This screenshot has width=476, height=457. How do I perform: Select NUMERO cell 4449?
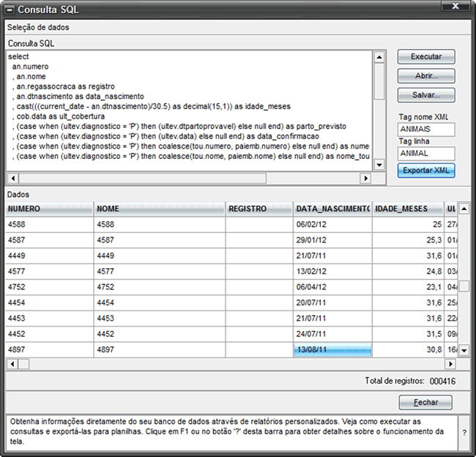point(49,256)
